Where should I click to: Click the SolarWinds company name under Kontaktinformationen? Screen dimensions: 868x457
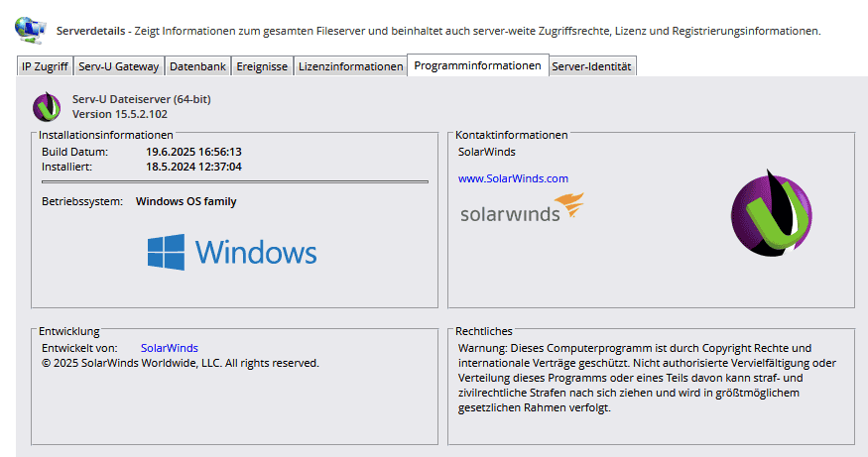click(x=487, y=152)
